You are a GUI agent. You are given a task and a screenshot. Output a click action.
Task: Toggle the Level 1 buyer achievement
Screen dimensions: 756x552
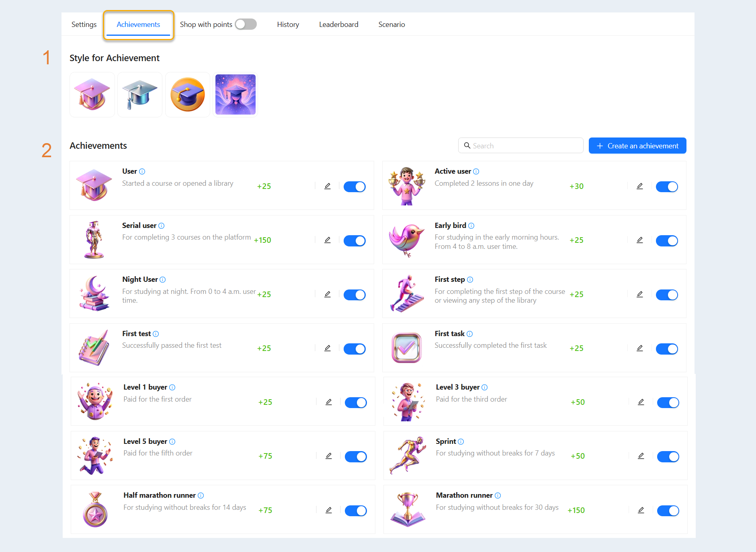click(x=356, y=402)
